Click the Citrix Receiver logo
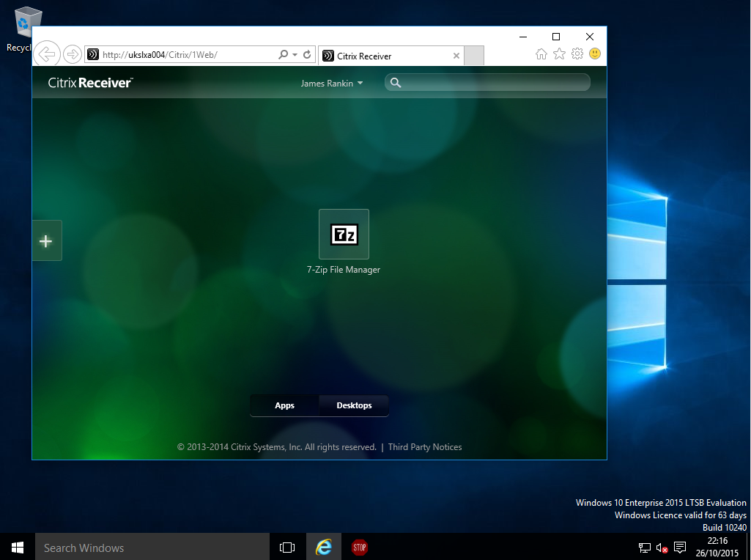This screenshot has width=751, height=560. [x=91, y=83]
